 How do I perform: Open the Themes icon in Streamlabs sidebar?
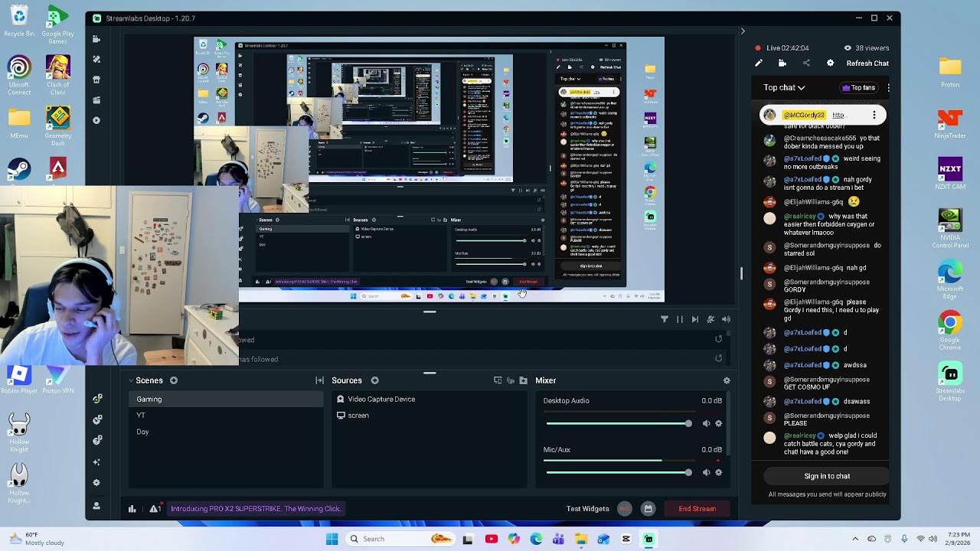[x=96, y=59]
